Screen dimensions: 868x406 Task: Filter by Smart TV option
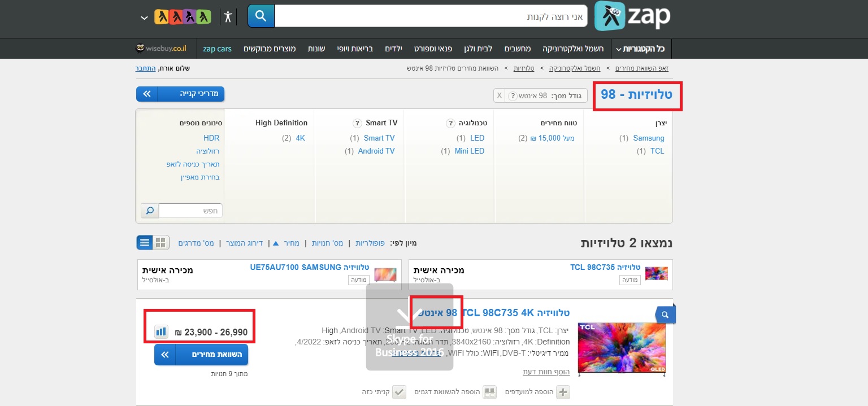(x=379, y=138)
